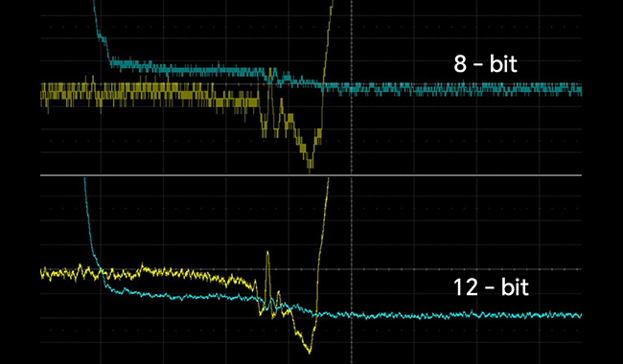Click the steep cyan falling edge in 12-bit panel

coord(92,234)
